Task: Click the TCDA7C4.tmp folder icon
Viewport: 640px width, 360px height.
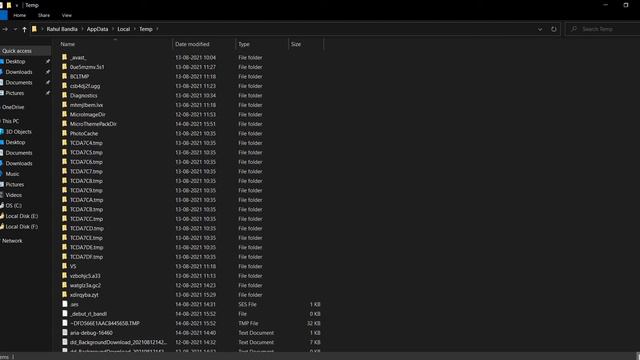Action: click(x=64, y=142)
